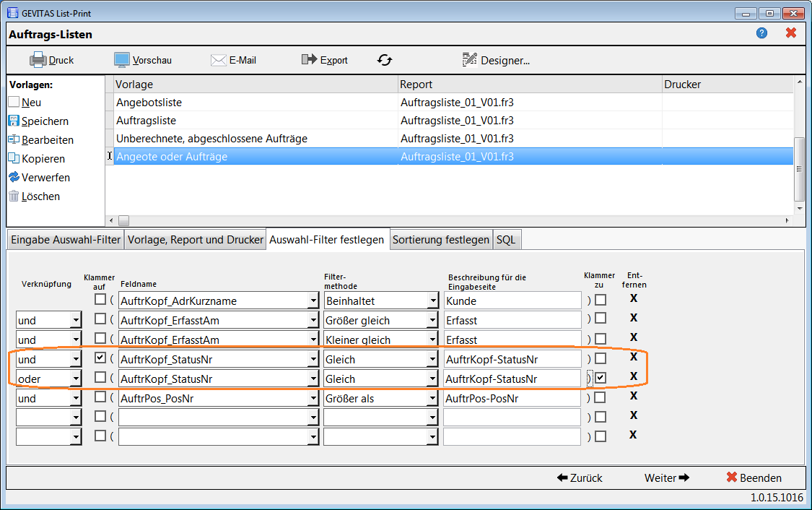Open Sortierung festlegen tab
This screenshot has height=510, width=812.
[441, 239]
